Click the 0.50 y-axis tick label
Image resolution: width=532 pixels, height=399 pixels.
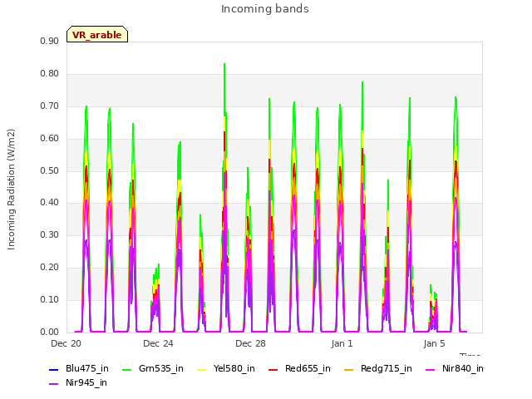click(x=50, y=170)
